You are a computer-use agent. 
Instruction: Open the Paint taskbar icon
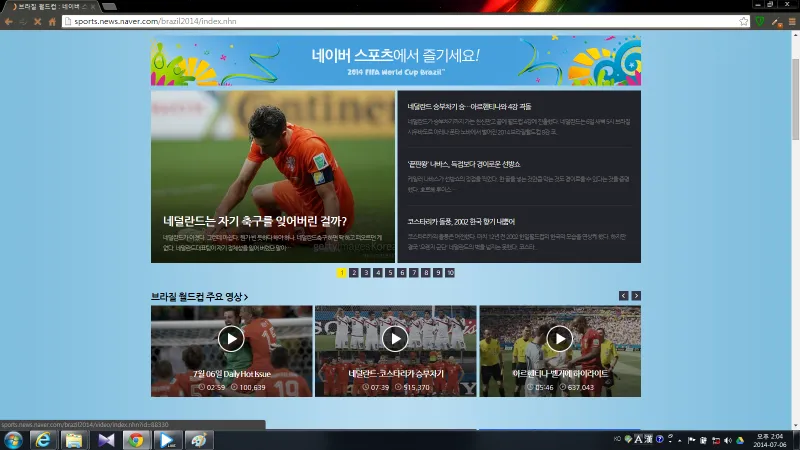tap(198, 440)
